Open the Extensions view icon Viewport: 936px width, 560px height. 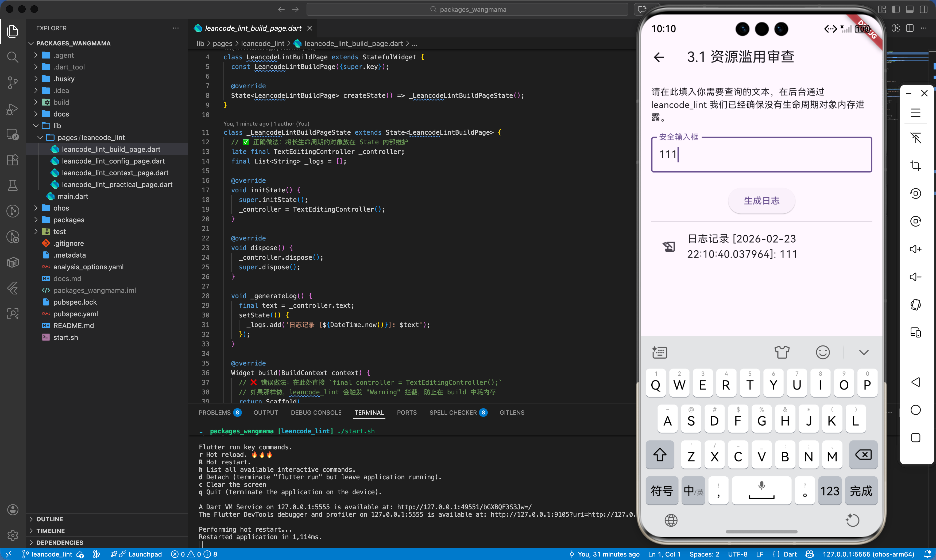[x=13, y=160]
